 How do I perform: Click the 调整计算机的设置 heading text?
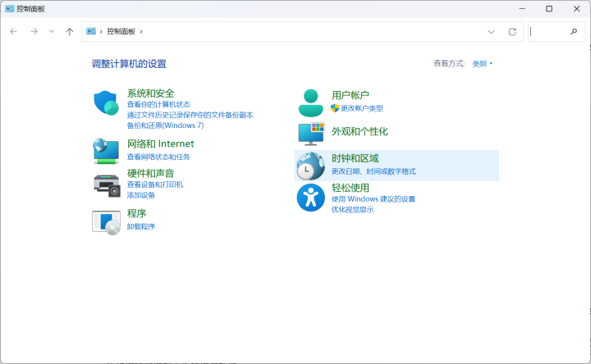click(129, 64)
